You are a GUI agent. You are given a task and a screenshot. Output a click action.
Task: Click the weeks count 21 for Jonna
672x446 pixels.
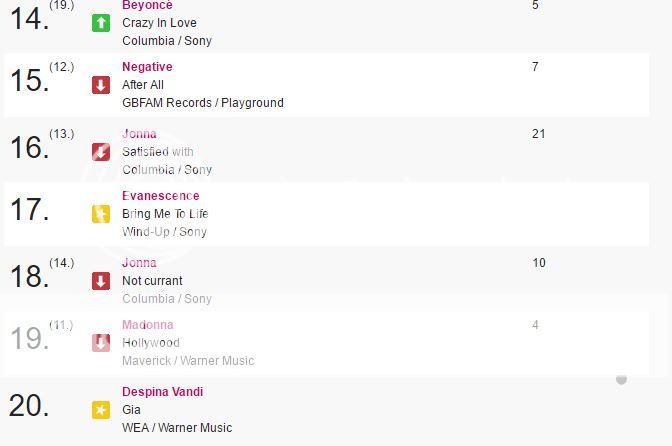coord(539,134)
